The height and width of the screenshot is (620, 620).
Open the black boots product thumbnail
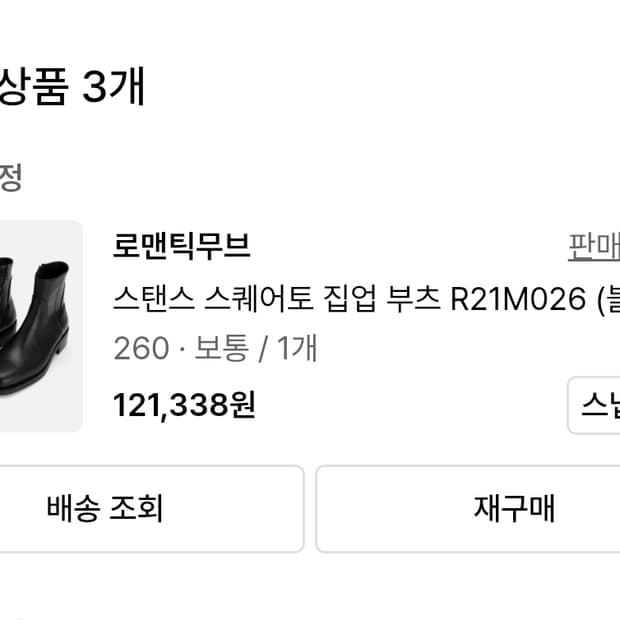click(41, 326)
